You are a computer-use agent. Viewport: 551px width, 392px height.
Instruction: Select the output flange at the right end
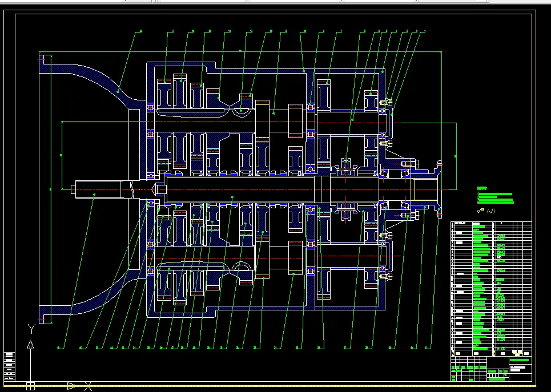point(427,189)
